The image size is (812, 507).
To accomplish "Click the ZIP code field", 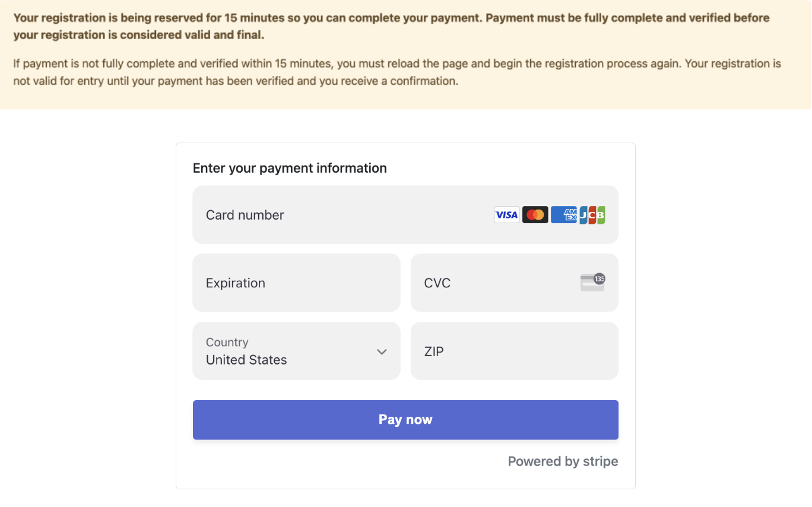I will click(x=514, y=351).
